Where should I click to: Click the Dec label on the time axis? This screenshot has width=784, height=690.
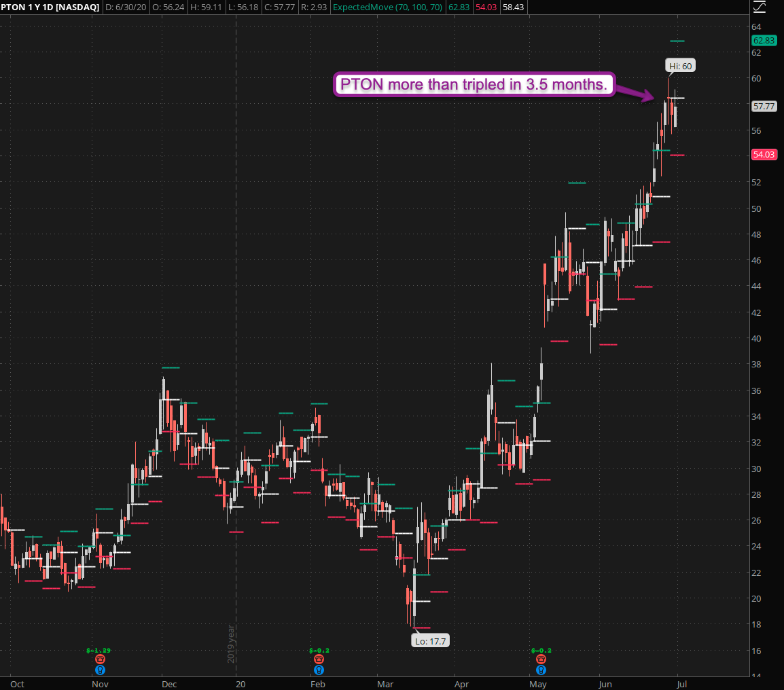(169, 684)
